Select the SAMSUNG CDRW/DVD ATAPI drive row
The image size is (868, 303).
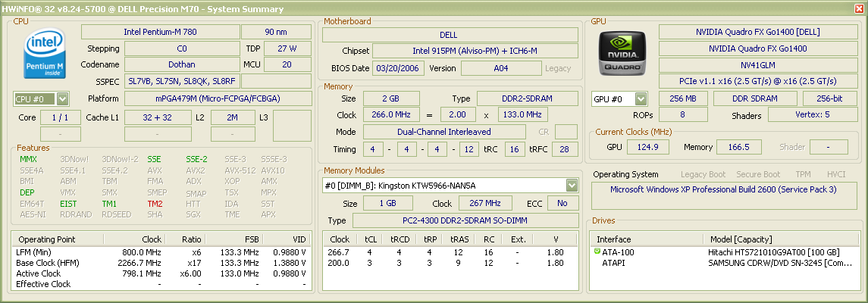pos(720,263)
